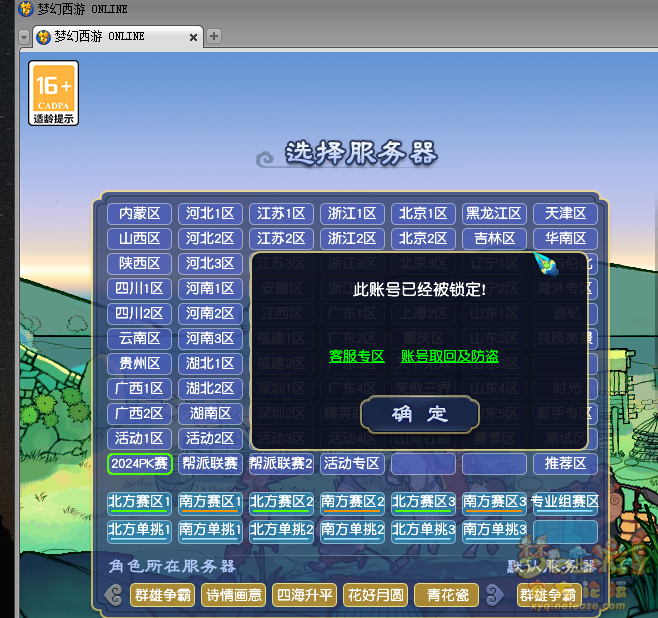Select the 河南1区 region

[210, 289]
